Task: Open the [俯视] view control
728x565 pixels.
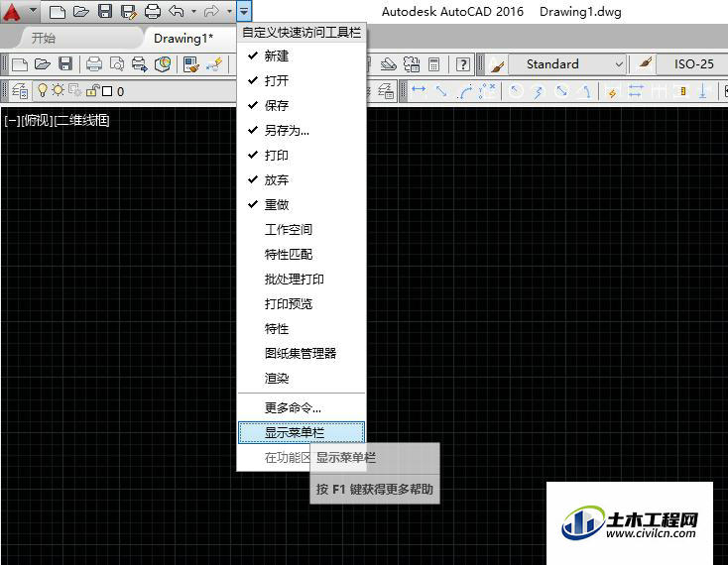Action: click(x=38, y=121)
